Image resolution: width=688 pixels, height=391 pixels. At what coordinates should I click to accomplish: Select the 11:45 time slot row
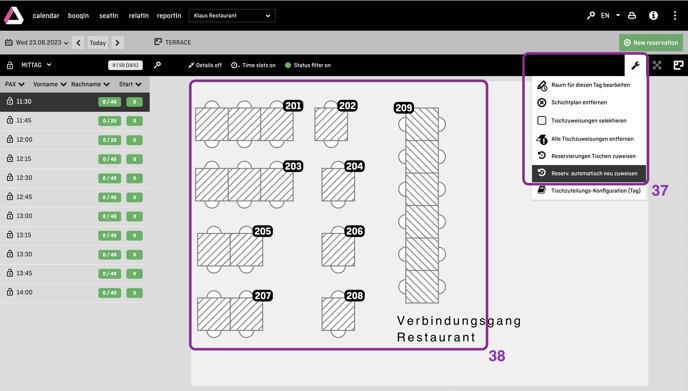pyautogui.click(x=75, y=121)
